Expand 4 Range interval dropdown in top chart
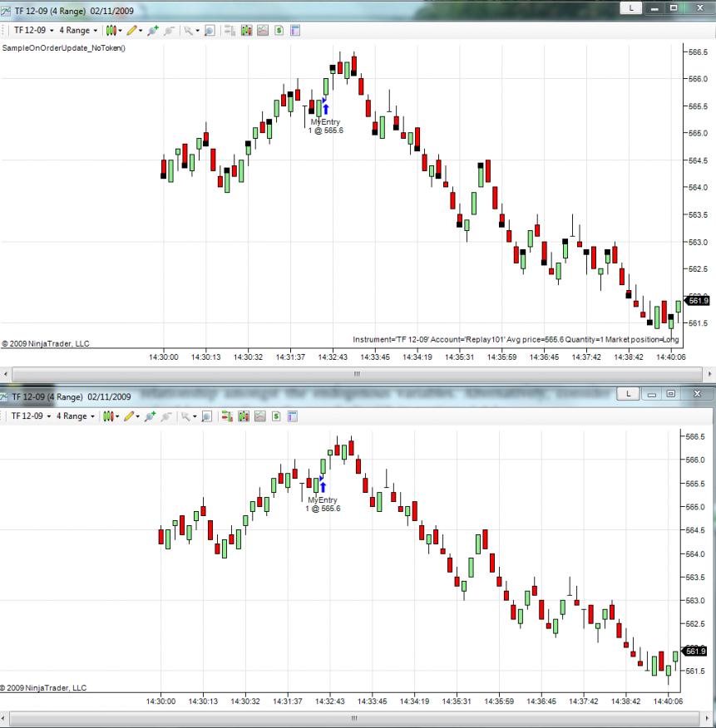This screenshot has width=716, height=728. click(x=78, y=30)
